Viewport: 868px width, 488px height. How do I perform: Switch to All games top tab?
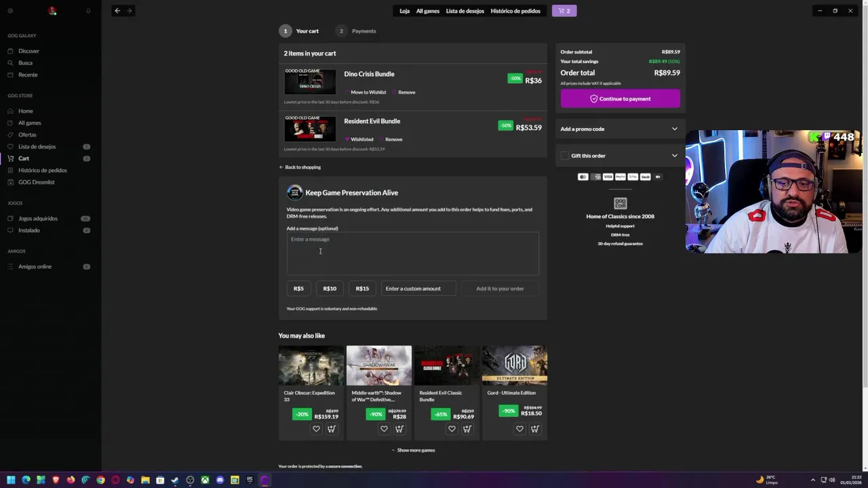tap(428, 11)
